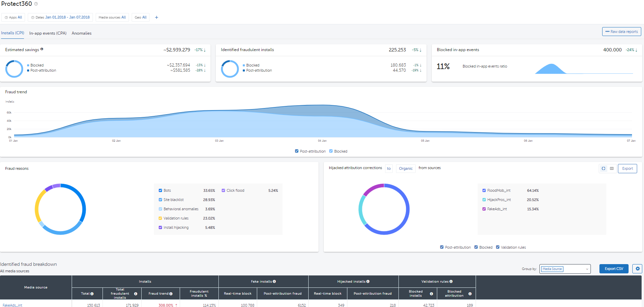
Task: Switch to In-app events (CPA) tab
Action: [48, 33]
